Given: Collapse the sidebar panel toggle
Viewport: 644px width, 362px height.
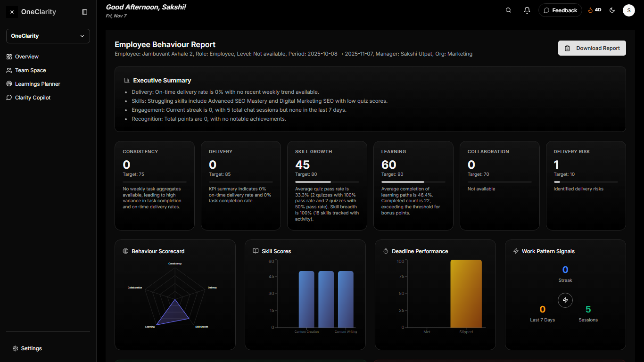Looking at the screenshot, I should pos(85,12).
